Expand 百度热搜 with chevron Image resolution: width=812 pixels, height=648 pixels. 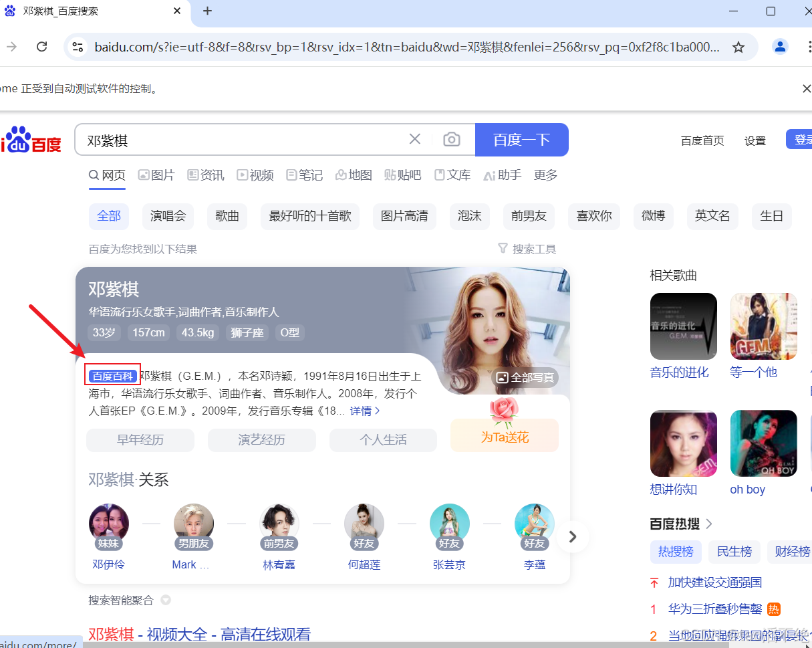(709, 524)
